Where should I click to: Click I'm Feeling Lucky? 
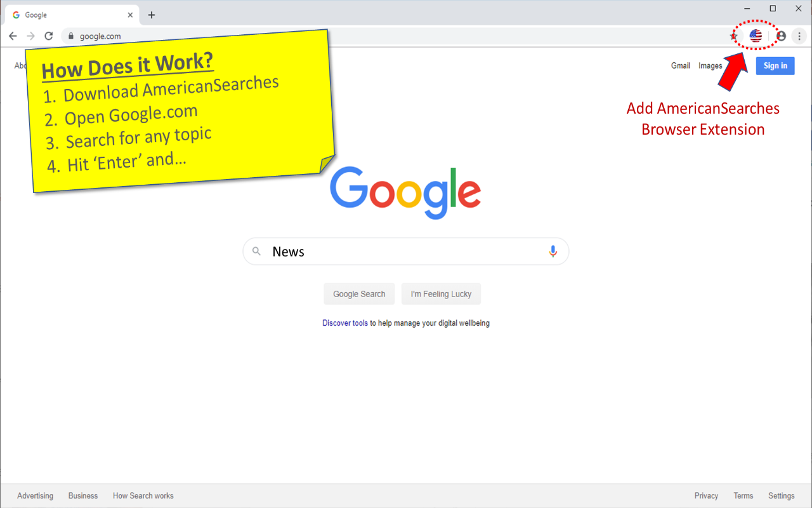[441, 293]
